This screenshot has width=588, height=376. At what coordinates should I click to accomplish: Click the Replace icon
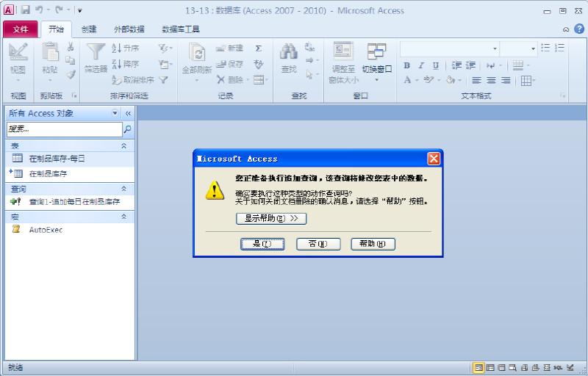coord(309,47)
